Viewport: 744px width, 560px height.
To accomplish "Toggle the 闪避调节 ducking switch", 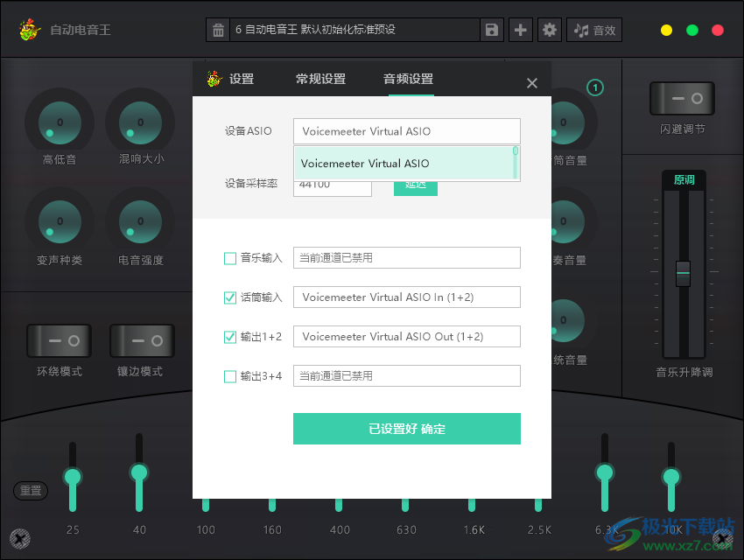I will click(682, 98).
